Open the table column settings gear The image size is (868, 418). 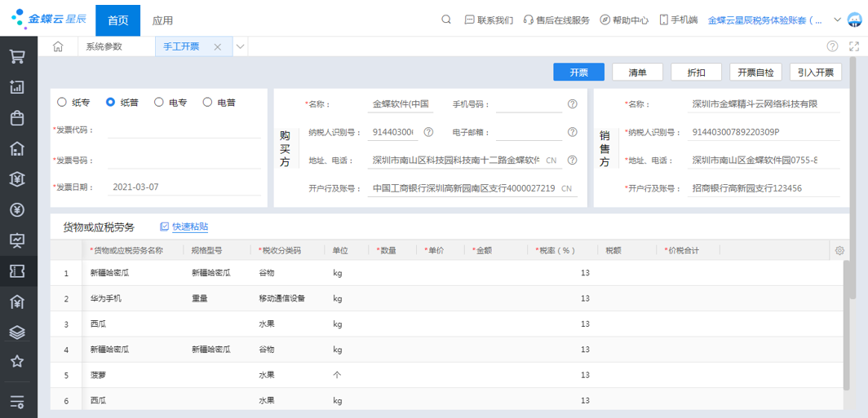pyautogui.click(x=839, y=250)
